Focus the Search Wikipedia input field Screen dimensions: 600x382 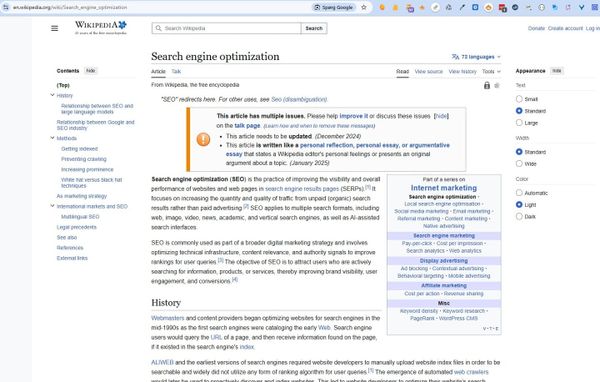pyautogui.click(x=227, y=28)
